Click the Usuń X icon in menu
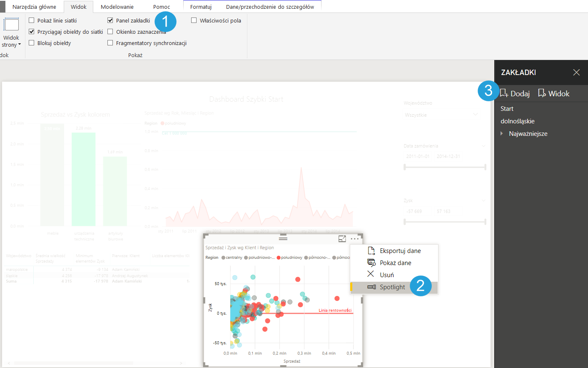The height and width of the screenshot is (368, 588). (371, 274)
